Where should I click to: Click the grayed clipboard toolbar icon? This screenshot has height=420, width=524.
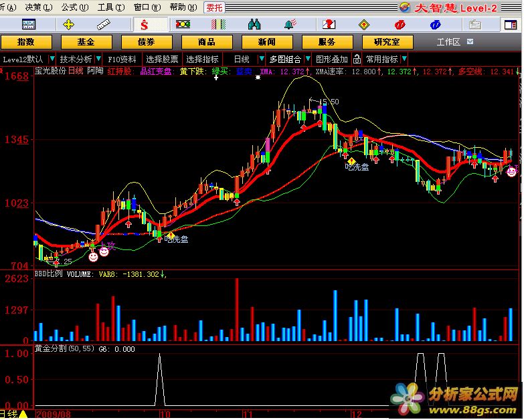(474, 25)
